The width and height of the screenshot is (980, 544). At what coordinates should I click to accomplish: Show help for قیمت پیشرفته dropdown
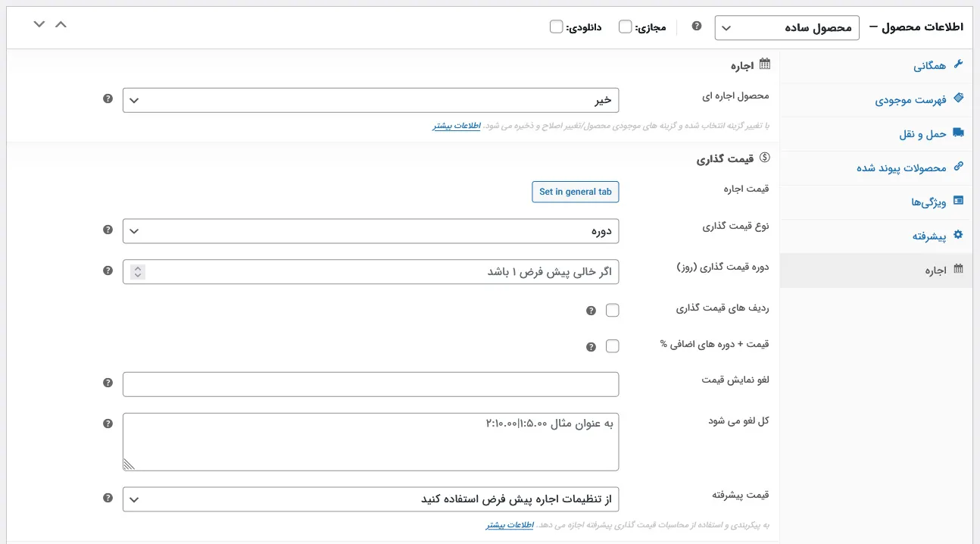click(108, 499)
